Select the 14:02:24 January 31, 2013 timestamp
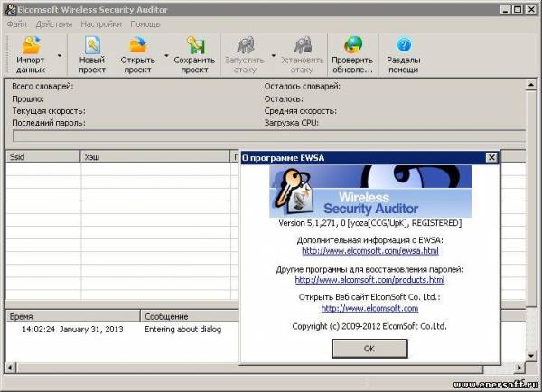 72,330
